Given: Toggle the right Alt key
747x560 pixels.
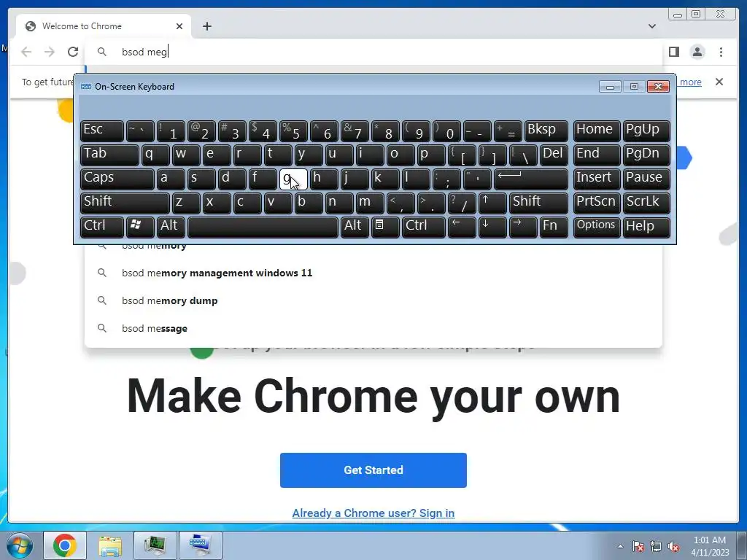Looking at the screenshot, I should coord(355,227).
